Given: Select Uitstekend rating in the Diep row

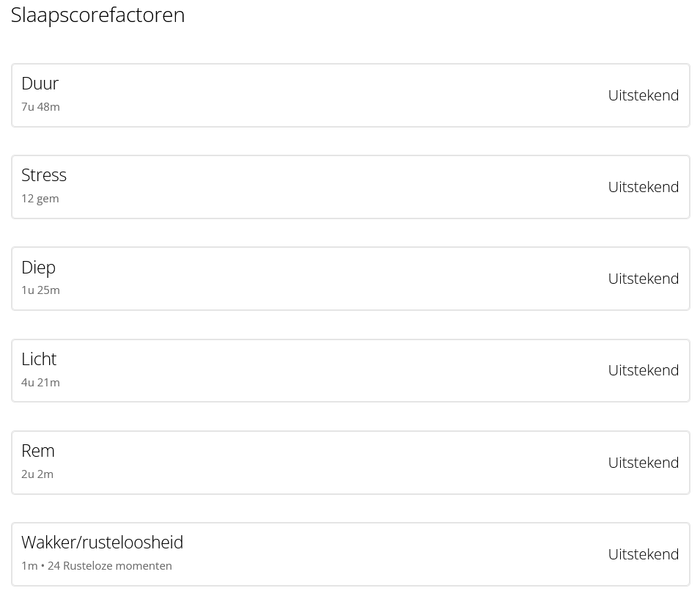Looking at the screenshot, I should click(x=643, y=279).
